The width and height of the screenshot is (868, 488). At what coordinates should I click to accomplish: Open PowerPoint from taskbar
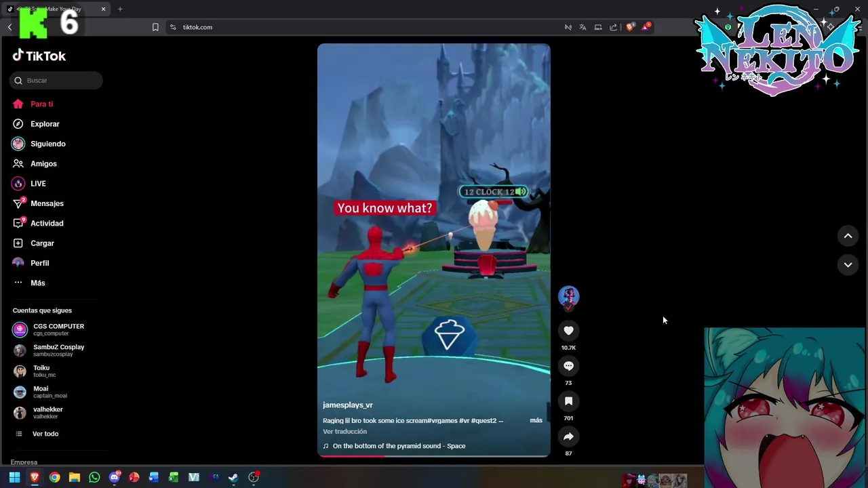134,477
